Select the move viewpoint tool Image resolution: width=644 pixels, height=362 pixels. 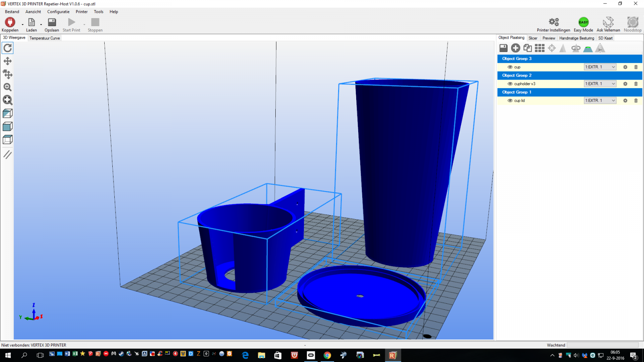tap(8, 61)
